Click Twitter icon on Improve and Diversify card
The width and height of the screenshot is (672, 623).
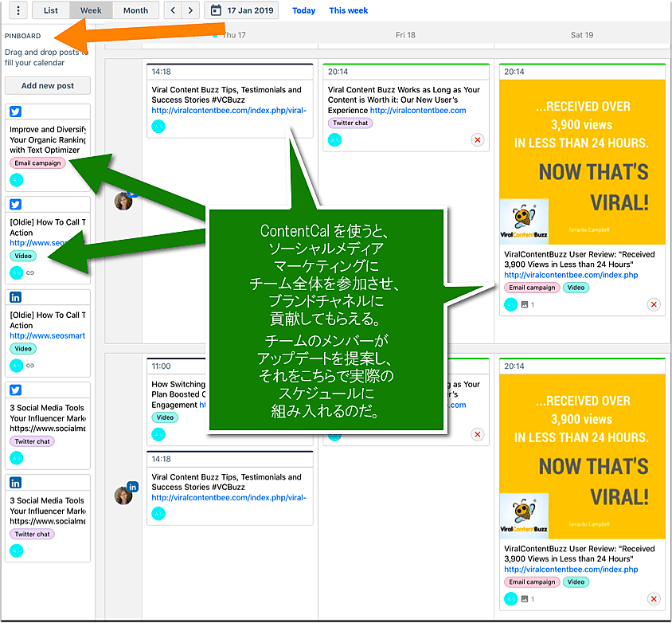pos(16,112)
